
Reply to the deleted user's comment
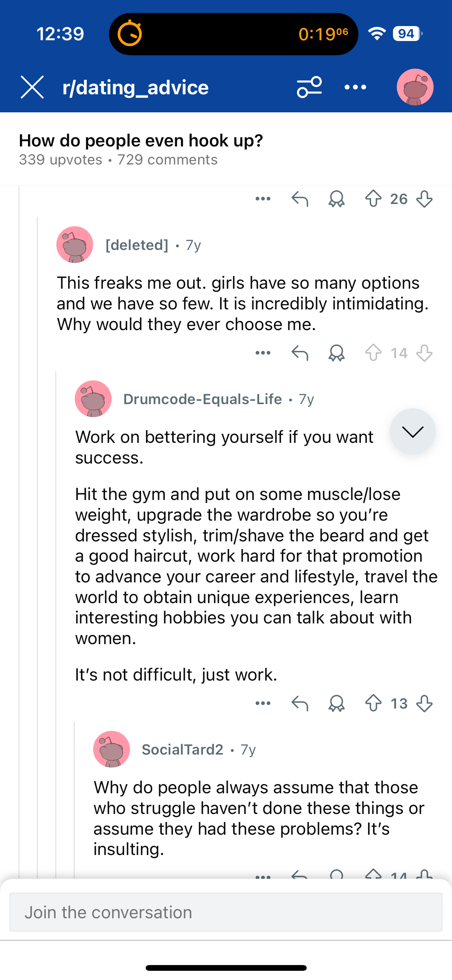[x=300, y=353]
